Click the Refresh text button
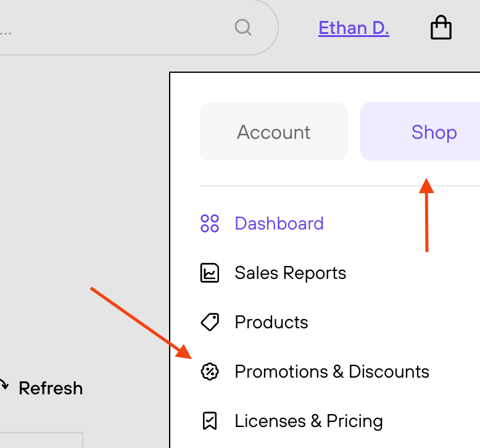Image resolution: width=480 pixels, height=448 pixels. [x=51, y=388]
